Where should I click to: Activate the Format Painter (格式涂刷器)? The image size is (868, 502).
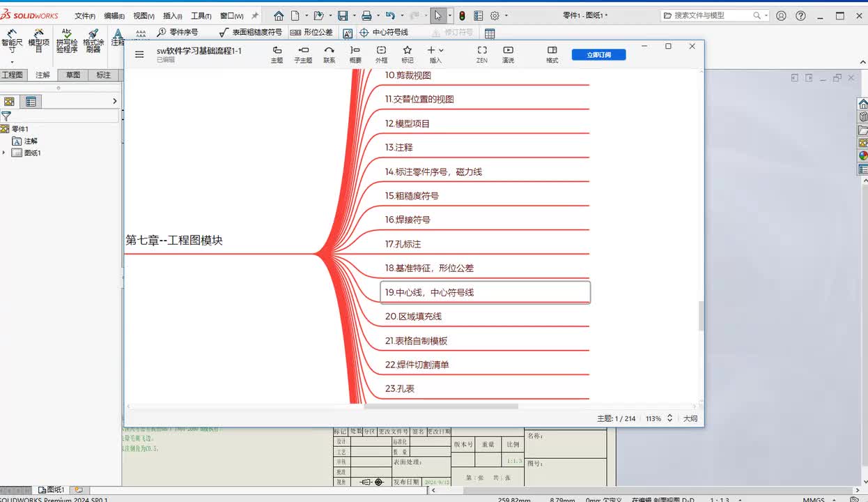click(x=93, y=41)
